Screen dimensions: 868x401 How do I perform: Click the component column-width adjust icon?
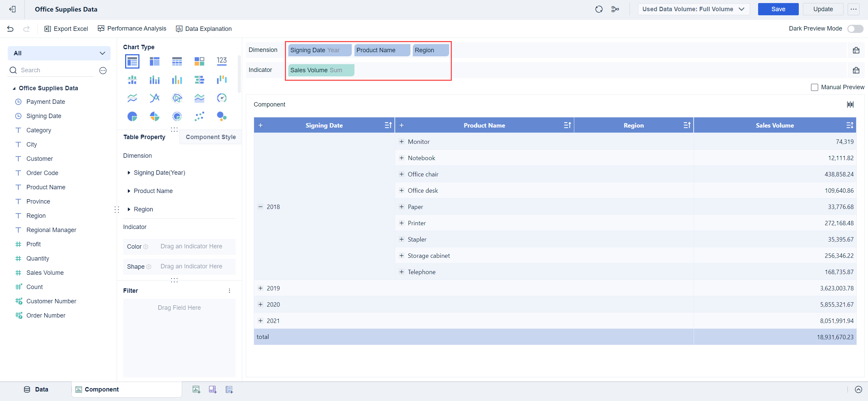[x=850, y=104]
